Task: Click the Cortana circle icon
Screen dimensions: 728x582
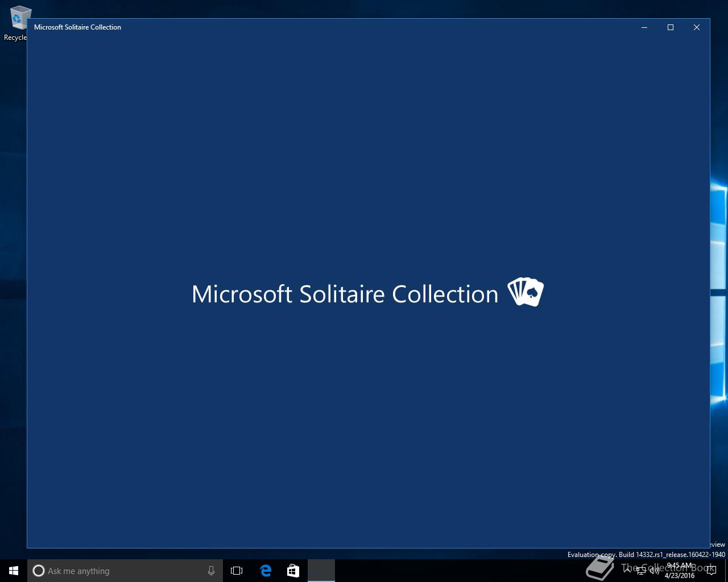Action: [39, 571]
